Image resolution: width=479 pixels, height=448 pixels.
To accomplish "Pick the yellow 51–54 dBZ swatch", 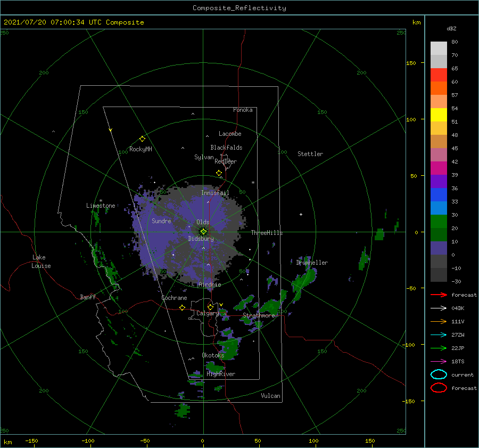I will click(439, 115).
